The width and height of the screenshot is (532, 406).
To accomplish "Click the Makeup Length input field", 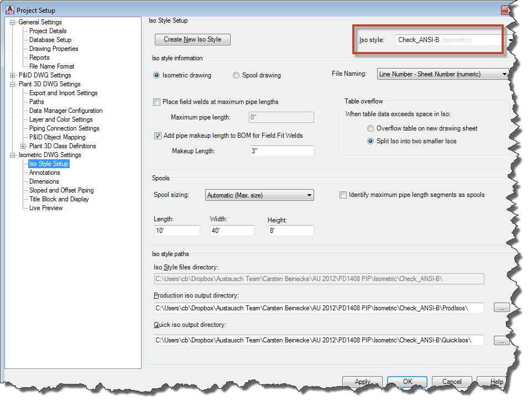I will [281, 150].
